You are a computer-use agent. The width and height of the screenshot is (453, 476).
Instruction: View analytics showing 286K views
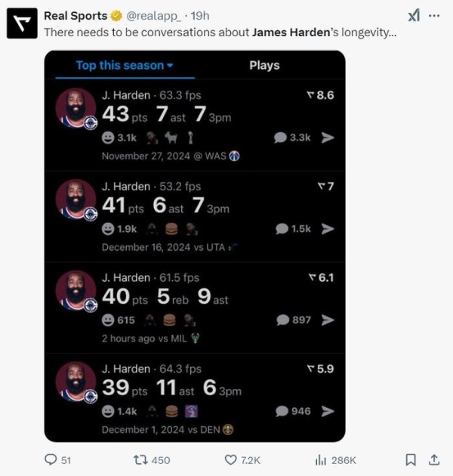[335, 460]
